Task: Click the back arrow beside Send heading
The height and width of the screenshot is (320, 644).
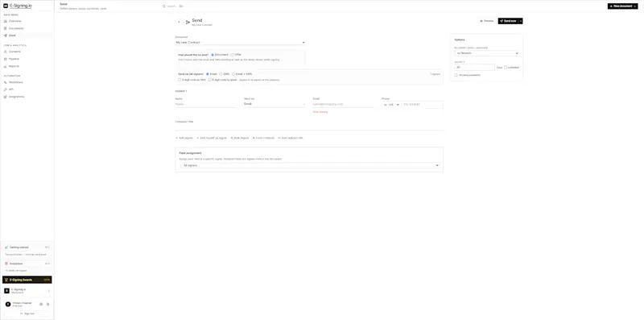Action: (179, 22)
